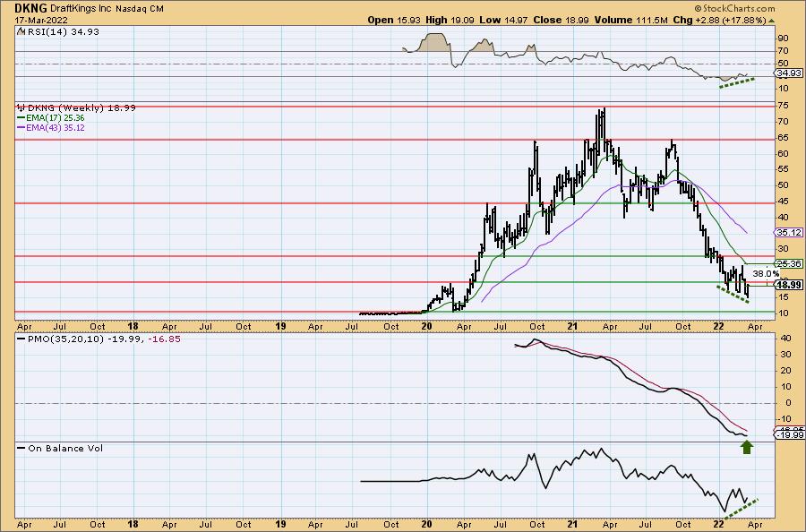Click the RSI(14) legend line icon
806x532 pixels.
(x=21, y=31)
